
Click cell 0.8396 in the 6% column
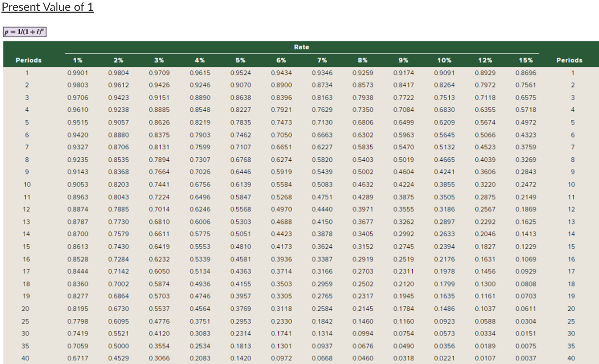[x=281, y=98]
